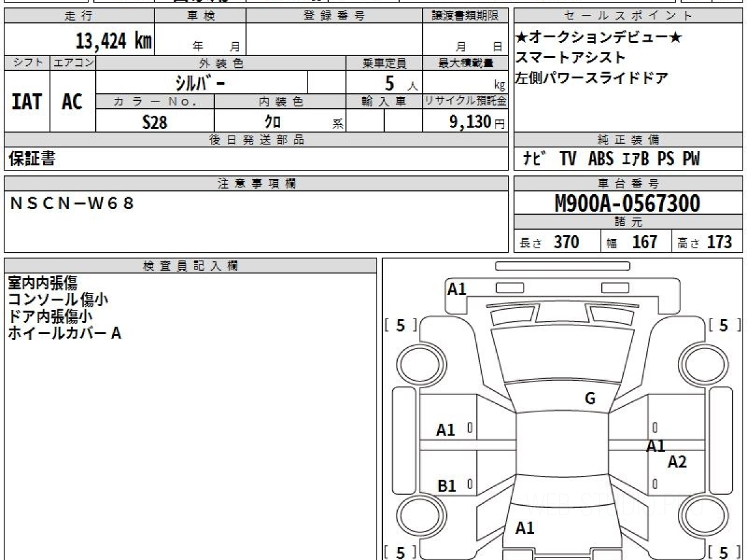
Task: Select the AC air conditioning cell
Action: coord(72,101)
